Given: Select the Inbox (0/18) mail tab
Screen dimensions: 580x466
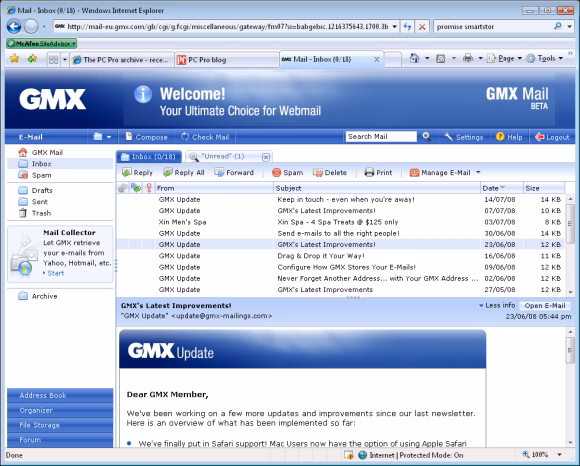Looking at the screenshot, I should tap(149, 157).
